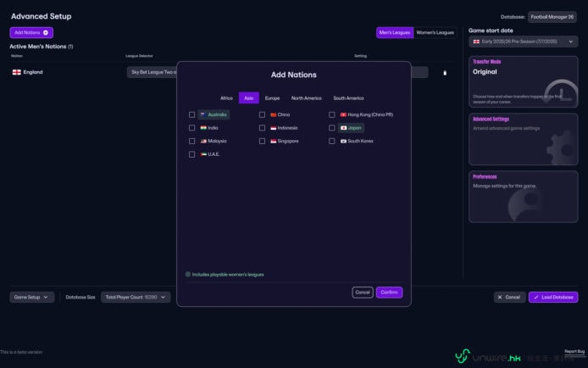The height and width of the screenshot is (368, 588).
Task: Tick the Singapore checkbox
Action: [262, 141]
